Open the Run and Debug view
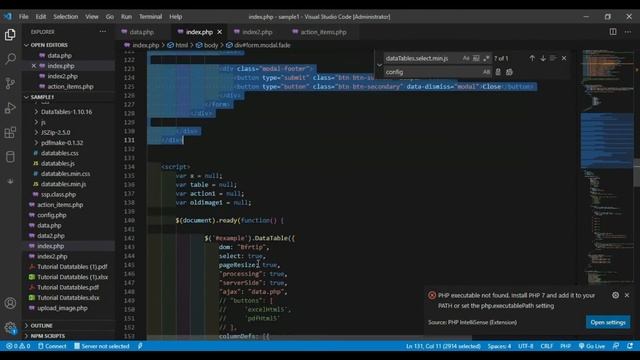Image resolution: width=640 pixels, height=360 pixels. [10, 108]
